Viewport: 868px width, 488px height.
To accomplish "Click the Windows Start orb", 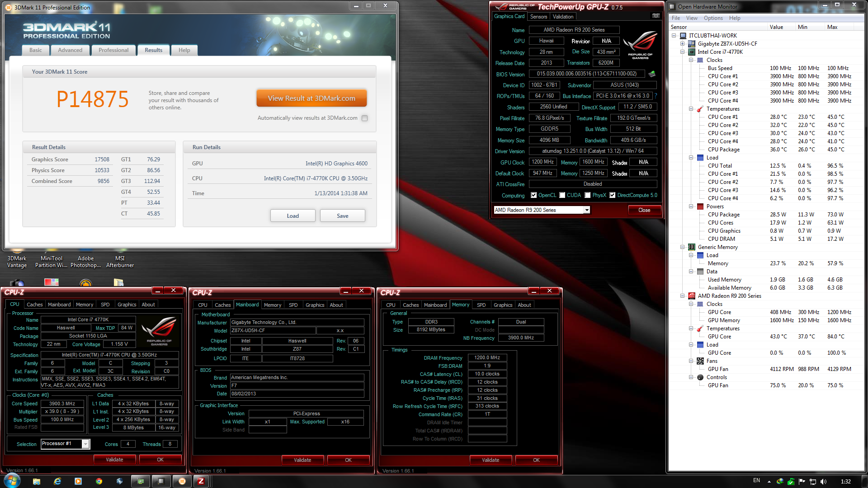I will (12, 480).
